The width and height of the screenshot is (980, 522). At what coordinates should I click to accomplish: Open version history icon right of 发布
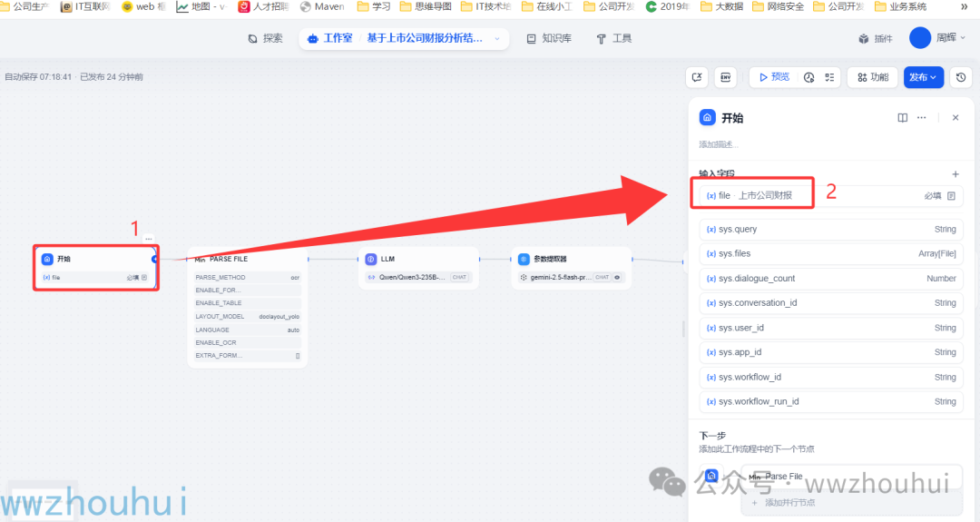pyautogui.click(x=961, y=77)
